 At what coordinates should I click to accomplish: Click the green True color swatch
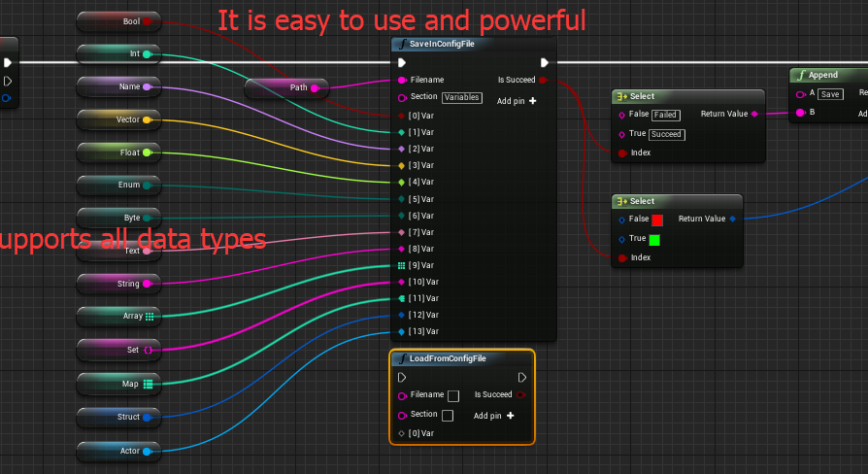(655, 239)
